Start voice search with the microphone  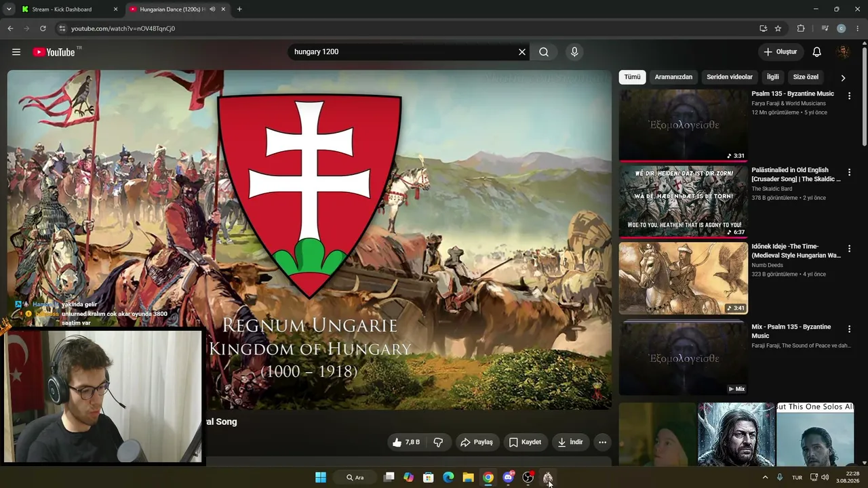pyautogui.click(x=574, y=52)
